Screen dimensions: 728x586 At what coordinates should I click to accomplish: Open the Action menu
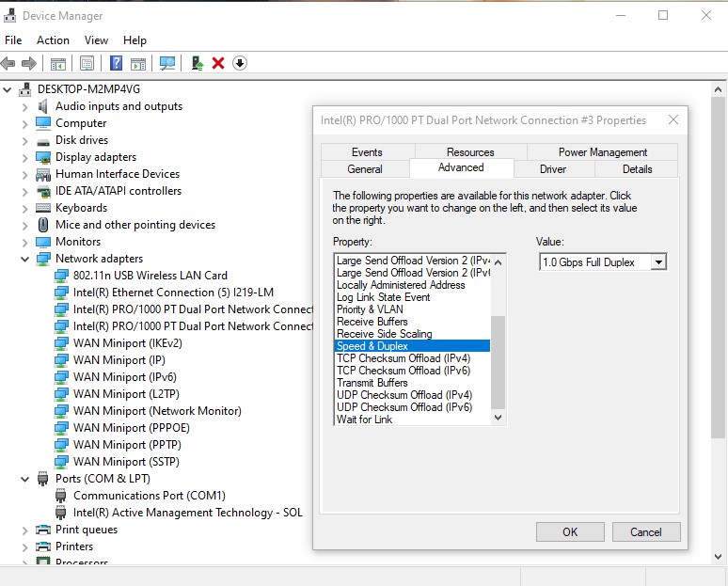pyautogui.click(x=53, y=40)
